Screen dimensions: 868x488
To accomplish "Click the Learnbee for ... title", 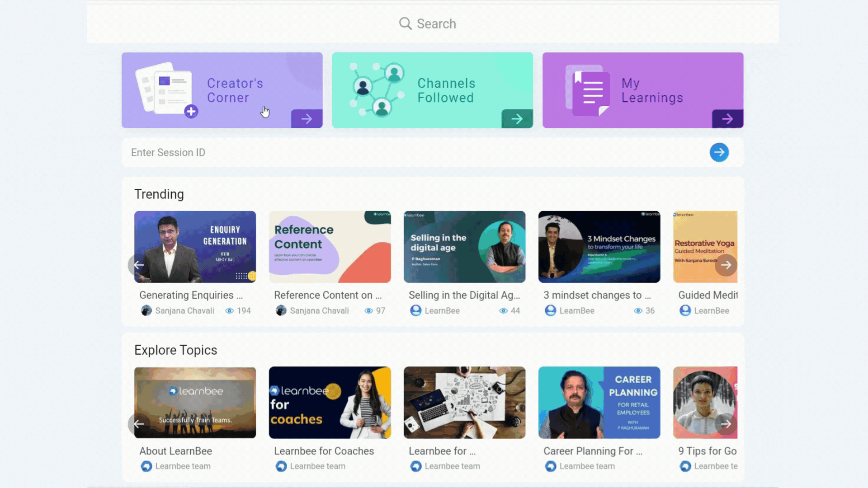I will (442, 451).
